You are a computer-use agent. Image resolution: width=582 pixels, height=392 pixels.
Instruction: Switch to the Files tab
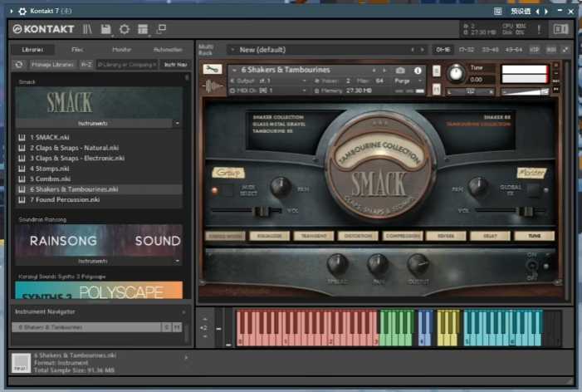point(77,50)
